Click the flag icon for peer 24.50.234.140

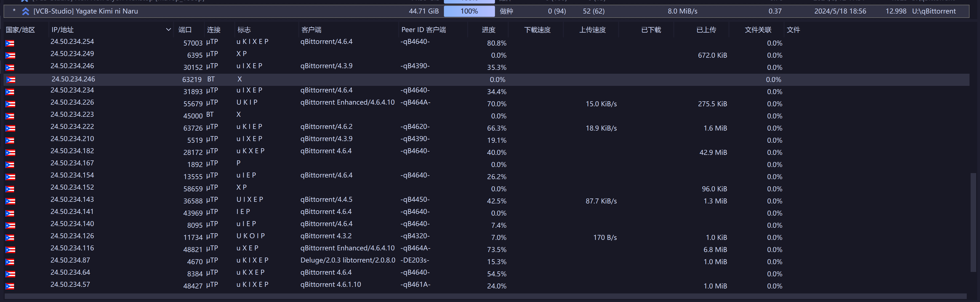(x=10, y=226)
